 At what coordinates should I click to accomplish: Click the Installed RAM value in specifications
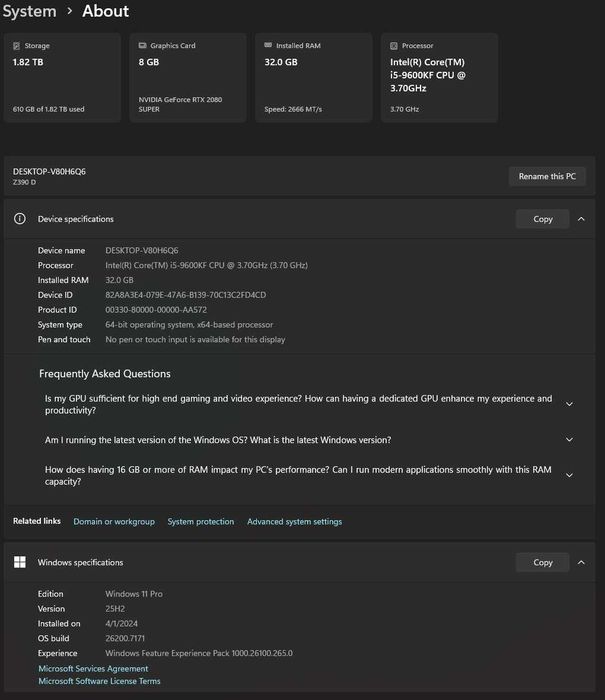[119, 280]
